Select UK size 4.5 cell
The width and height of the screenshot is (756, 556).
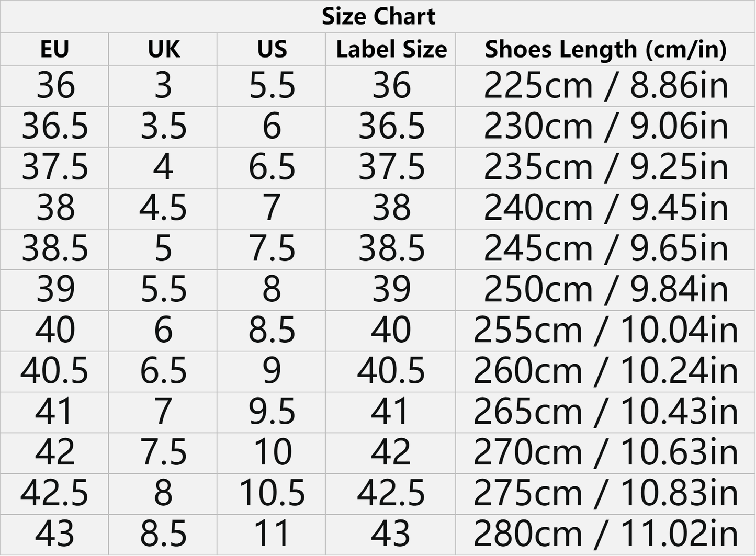tap(163, 208)
